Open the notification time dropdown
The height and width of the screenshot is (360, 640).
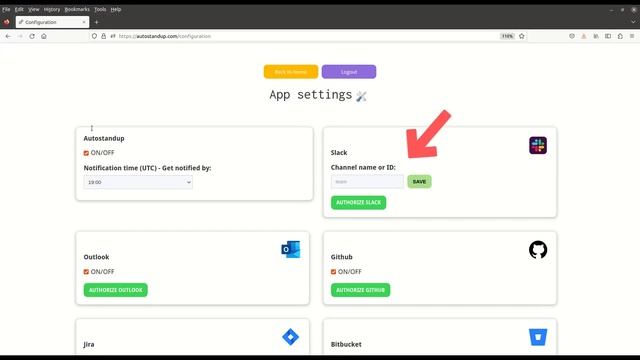[138, 182]
